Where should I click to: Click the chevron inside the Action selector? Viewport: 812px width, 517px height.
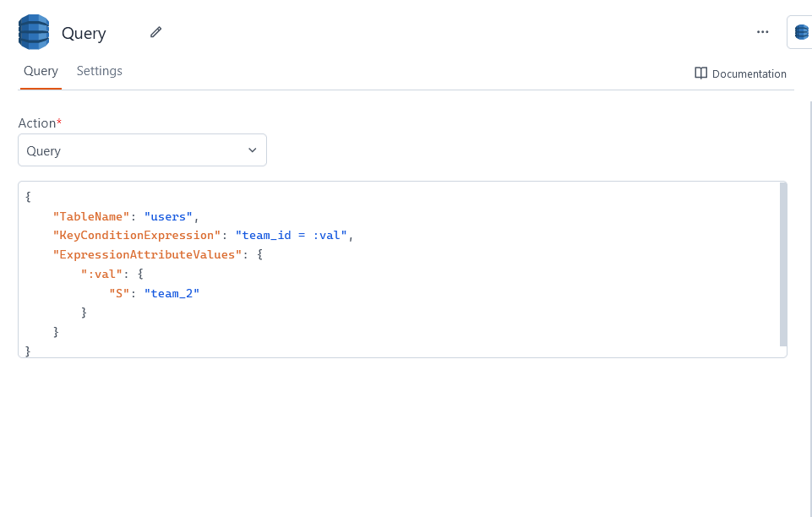pyautogui.click(x=252, y=150)
